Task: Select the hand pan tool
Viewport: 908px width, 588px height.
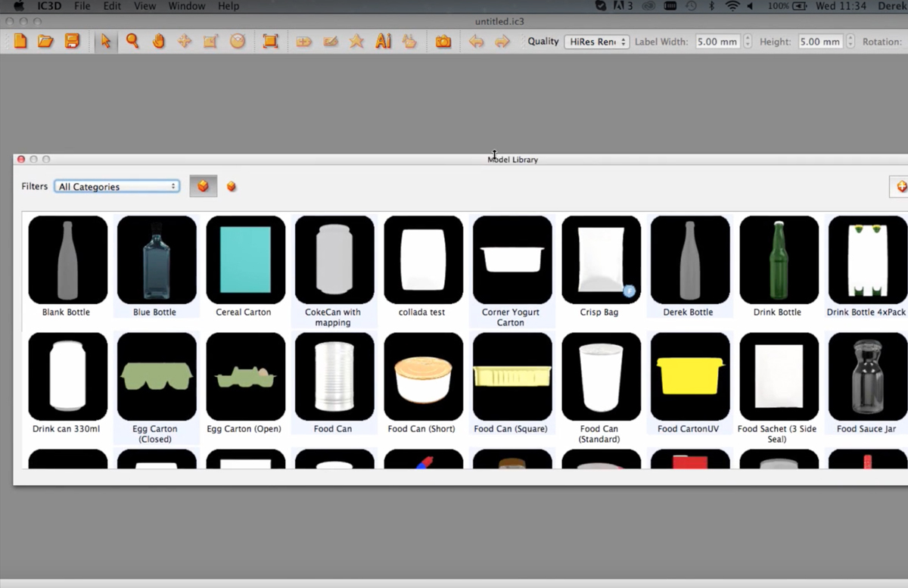Action: click(158, 42)
